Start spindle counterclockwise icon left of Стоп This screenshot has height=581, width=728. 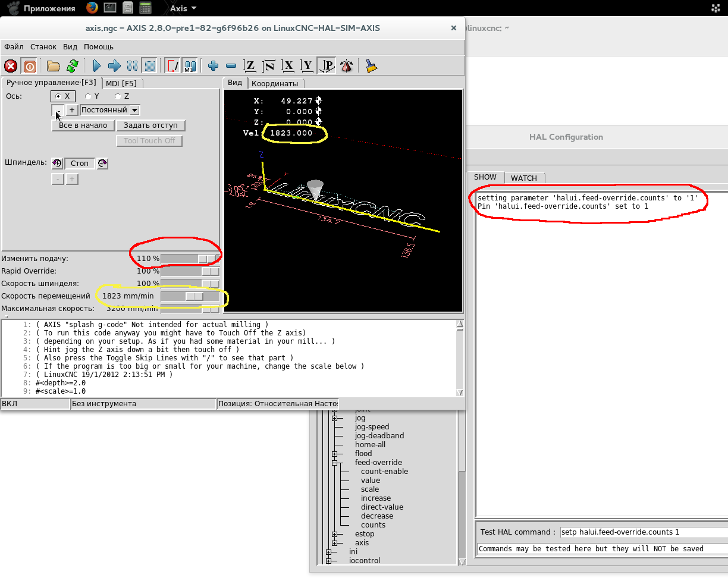(57, 163)
